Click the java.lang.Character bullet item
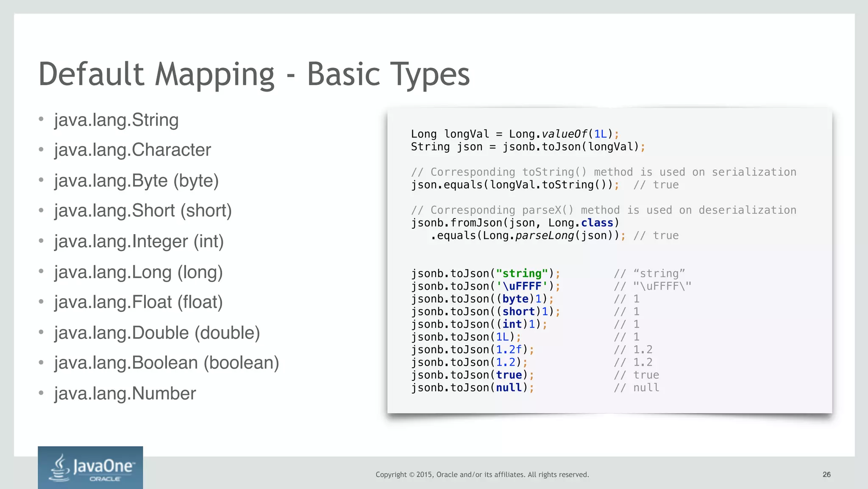The width and height of the screenshot is (868, 489). pos(132,150)
